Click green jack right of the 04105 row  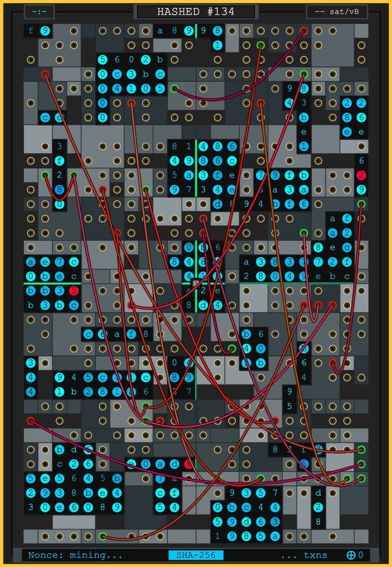click(174, 89)
